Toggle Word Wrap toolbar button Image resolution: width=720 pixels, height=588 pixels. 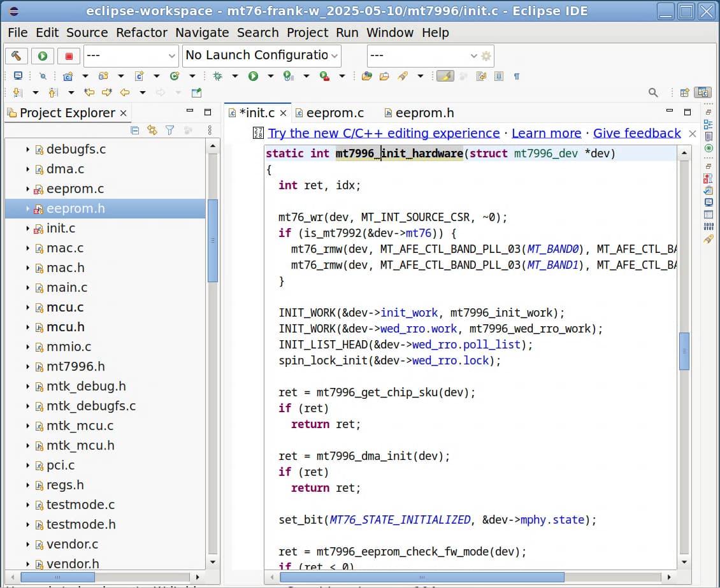(481, 76)
